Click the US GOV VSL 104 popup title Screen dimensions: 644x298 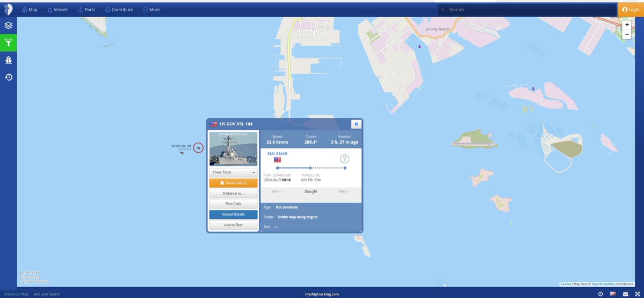tap(236, 124)
